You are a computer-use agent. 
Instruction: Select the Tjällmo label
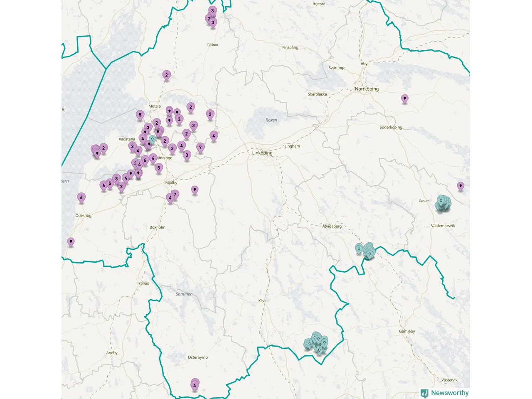coord(212,45)
